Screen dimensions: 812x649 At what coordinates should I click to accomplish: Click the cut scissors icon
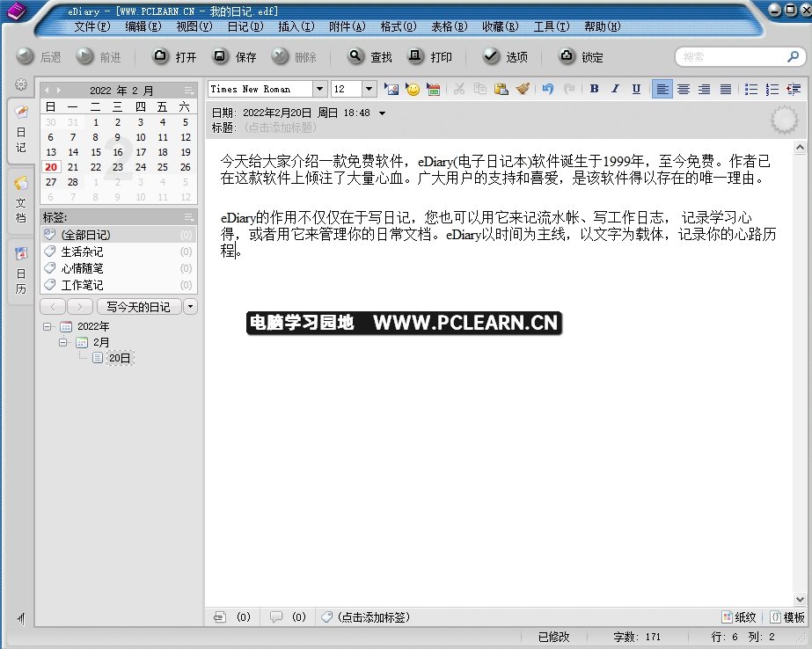pos(459,89)
